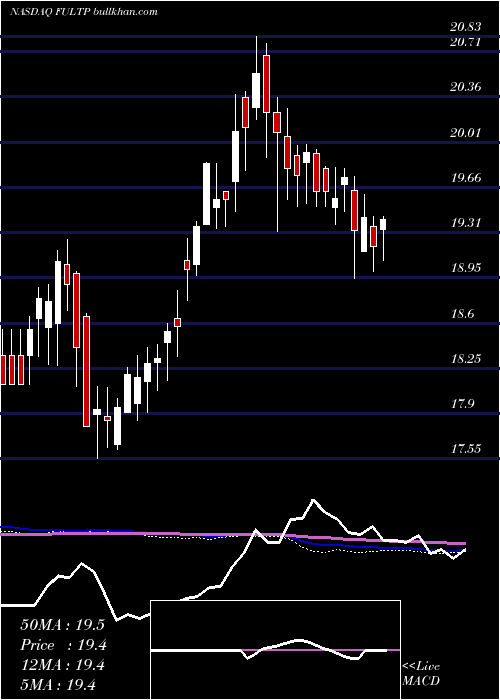500x700 pixels.
Task: Click the 19.31 price label
Action: 466,223
